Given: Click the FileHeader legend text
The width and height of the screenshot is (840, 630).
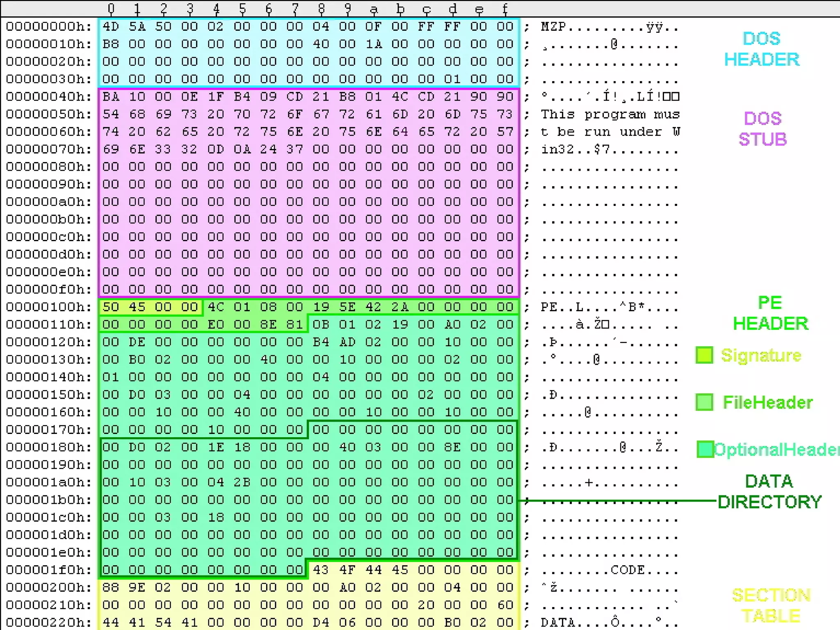Looking at the screenshot, I should [x=767, y=402].
